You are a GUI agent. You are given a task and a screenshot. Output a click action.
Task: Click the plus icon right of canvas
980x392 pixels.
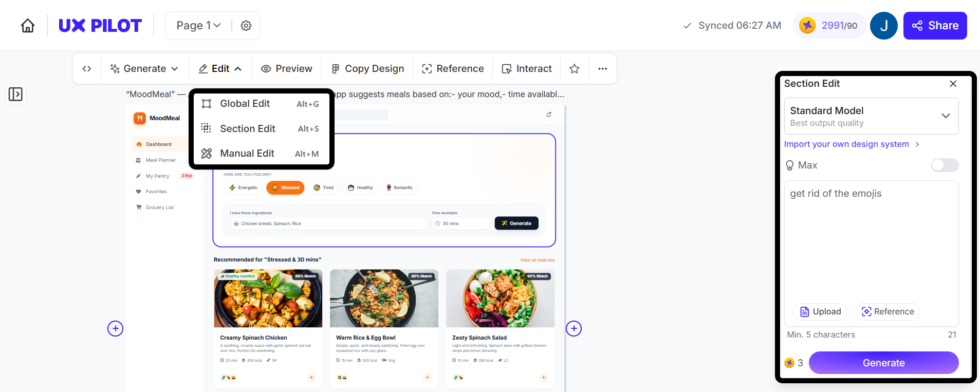[x=574, y=328]
